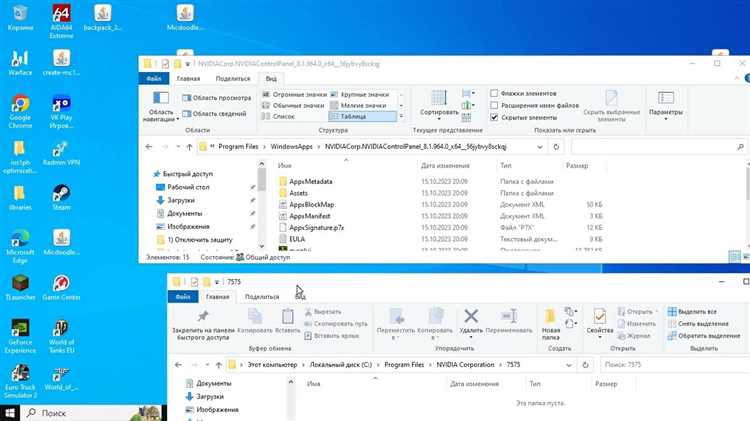Switch to Вид tab in the 7575 window
Image resolution: width=750 pixels, height=421 pixels.
pyautogui.click(x=300, y=297)
